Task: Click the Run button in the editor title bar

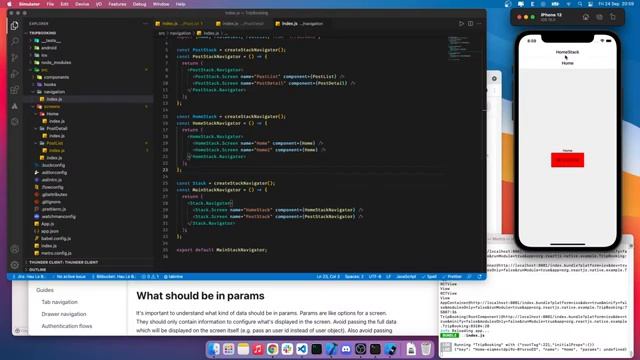Action: pyautogui.click(x=461, y=24)
